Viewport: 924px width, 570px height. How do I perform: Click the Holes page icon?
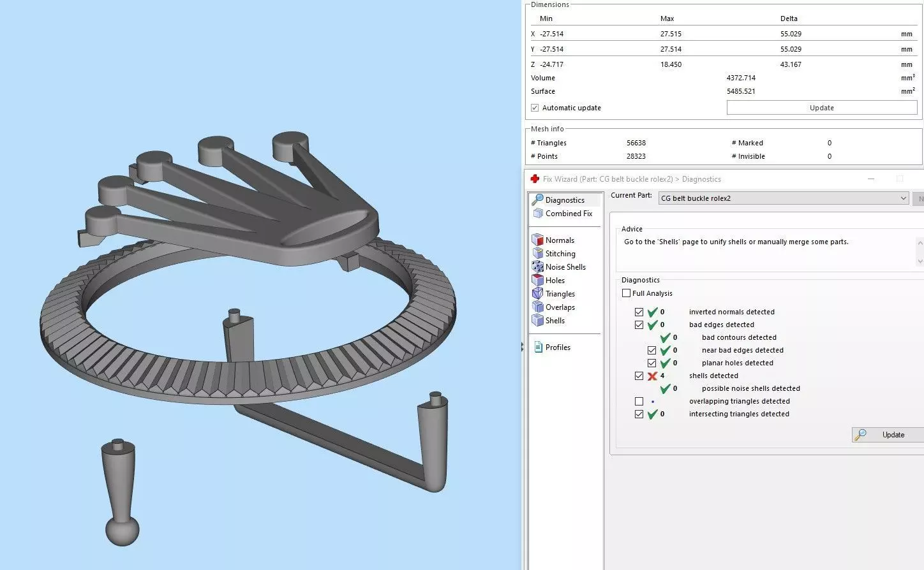pos(537,281)
